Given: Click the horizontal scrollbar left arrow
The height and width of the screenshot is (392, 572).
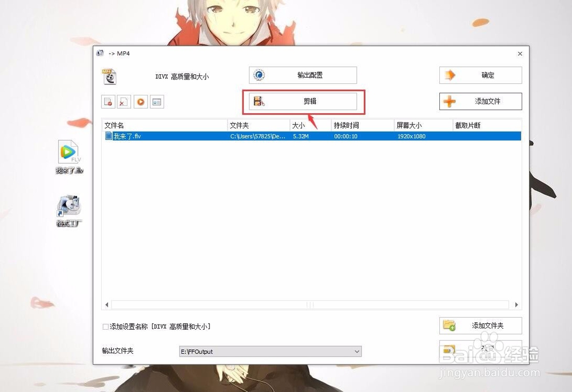Looking at the screenshot, I should [x=106, y=305].
